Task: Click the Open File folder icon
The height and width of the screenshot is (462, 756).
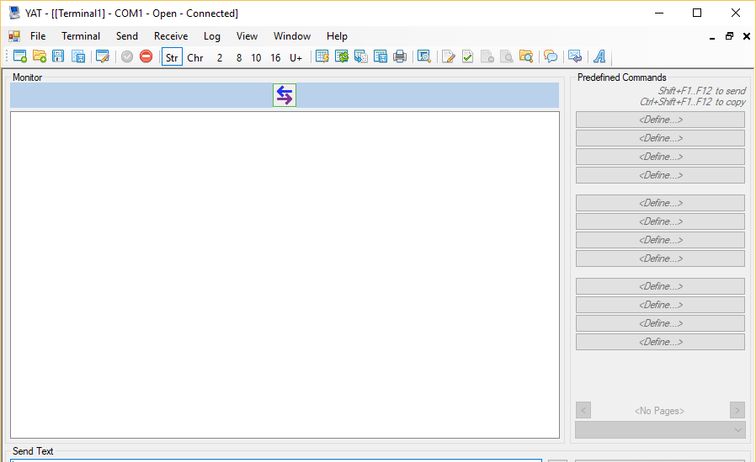Action: point(40,57)
